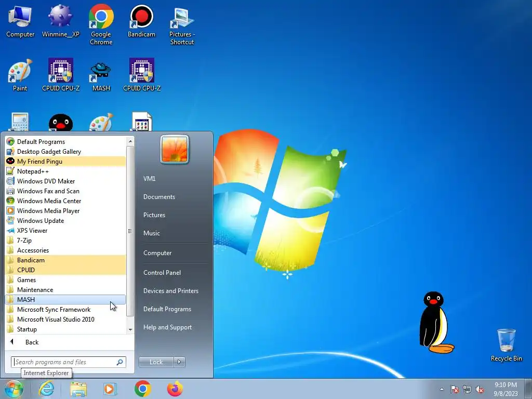This screenshot has width=532, height=399.
Task: Expand the MASH program folder
Action: click(65, 299)
